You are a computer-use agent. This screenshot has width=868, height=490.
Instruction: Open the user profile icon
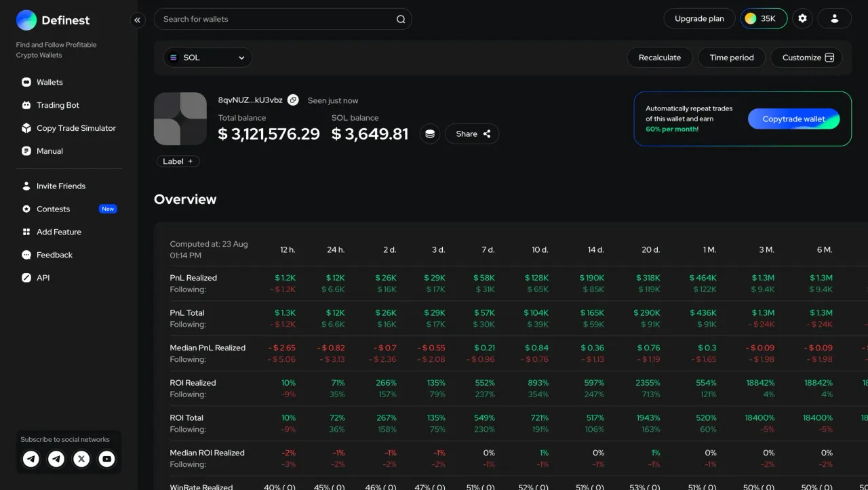[x=834, y=19]
